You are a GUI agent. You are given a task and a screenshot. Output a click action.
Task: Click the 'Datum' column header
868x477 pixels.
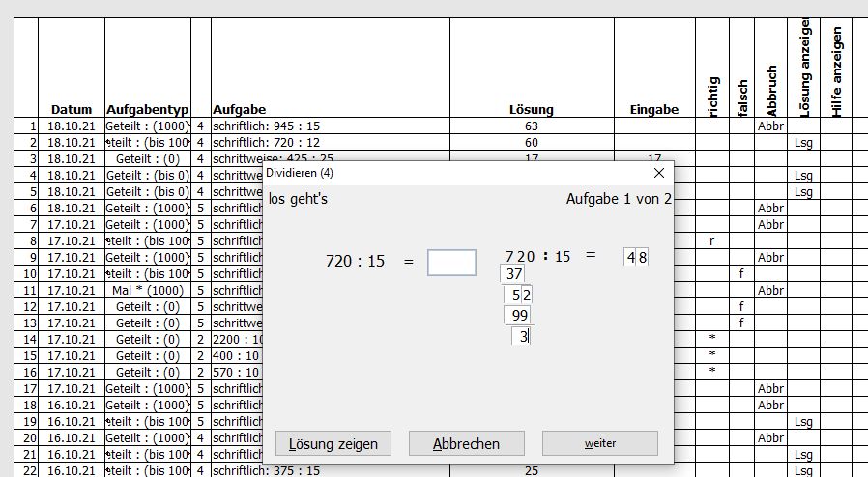point(71,109)
